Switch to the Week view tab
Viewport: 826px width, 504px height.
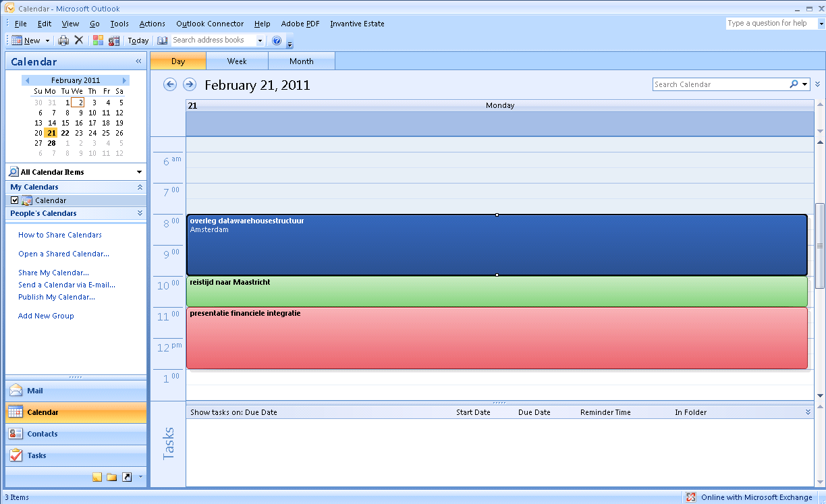click(x=237, y=61)
